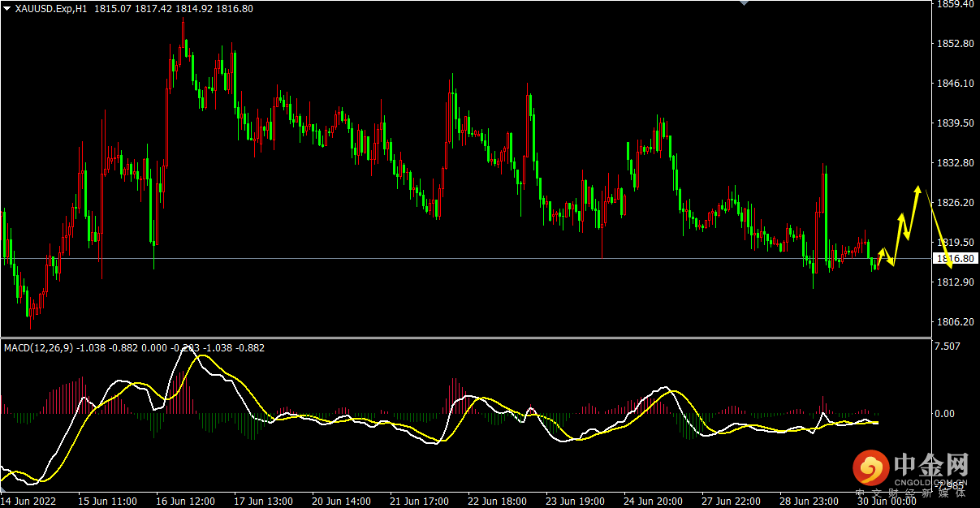This screenshot has width=980, height=508.
Task: Click the 7.507 MACD scale value
Action: (948, 347)
